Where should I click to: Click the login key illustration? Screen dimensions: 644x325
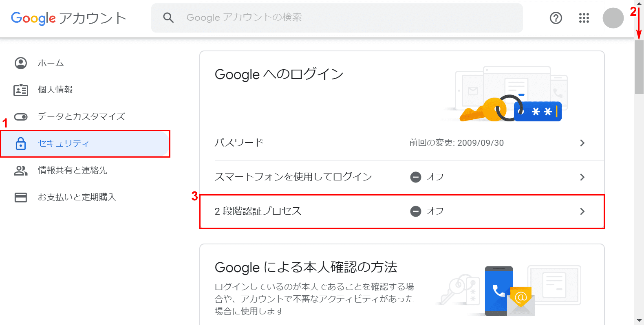(505, 94)
